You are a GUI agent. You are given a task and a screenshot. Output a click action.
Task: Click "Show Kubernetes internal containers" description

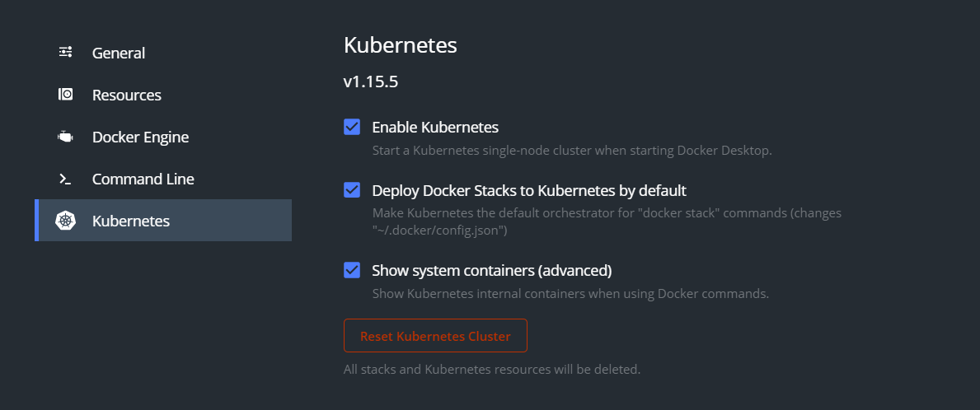(x=570, y=293)
